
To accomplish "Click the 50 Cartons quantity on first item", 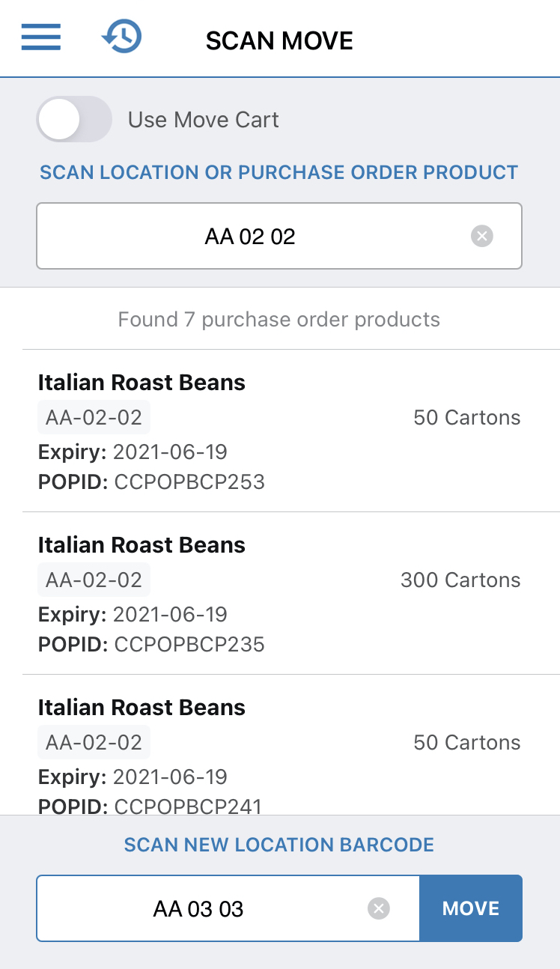I will coord(466,418).
